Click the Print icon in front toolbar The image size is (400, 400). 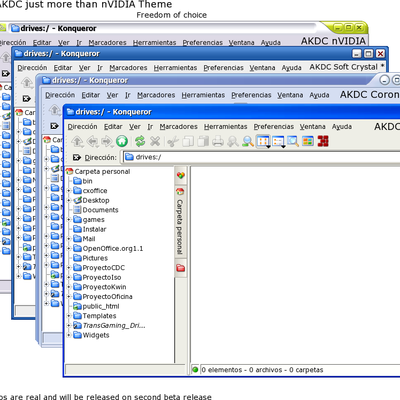coord(218,141)
